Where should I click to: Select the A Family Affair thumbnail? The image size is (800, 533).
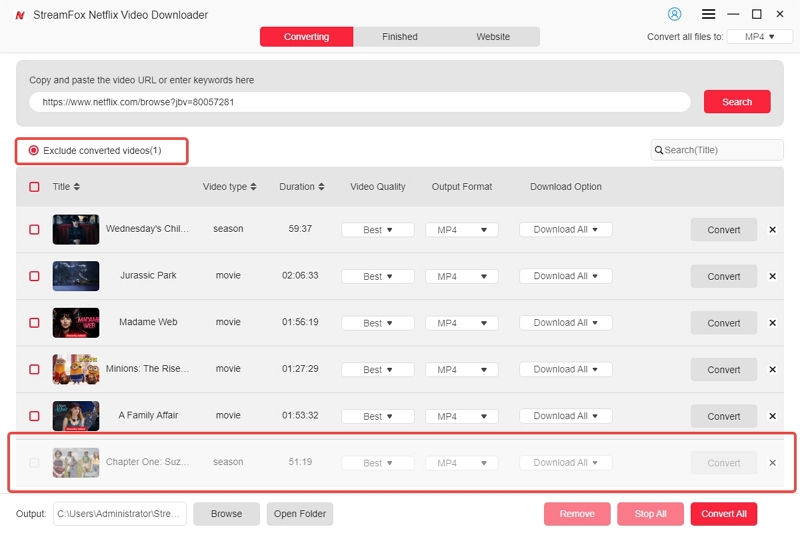click(76, 416)
